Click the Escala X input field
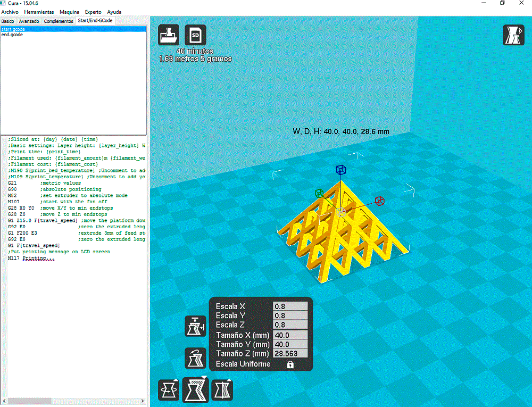 [290, 306]
